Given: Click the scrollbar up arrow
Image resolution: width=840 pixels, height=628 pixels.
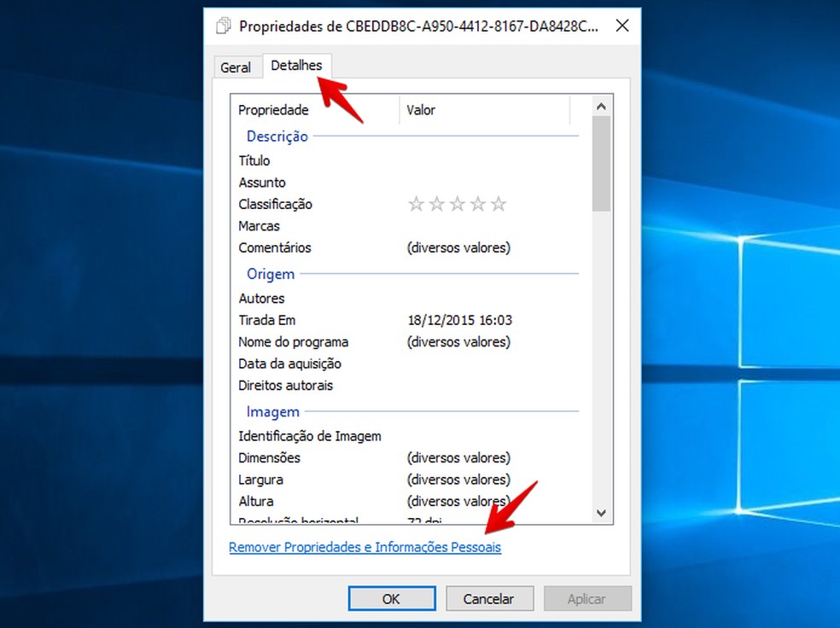Looking at the screenshot, I should click(x=601, y=105).
